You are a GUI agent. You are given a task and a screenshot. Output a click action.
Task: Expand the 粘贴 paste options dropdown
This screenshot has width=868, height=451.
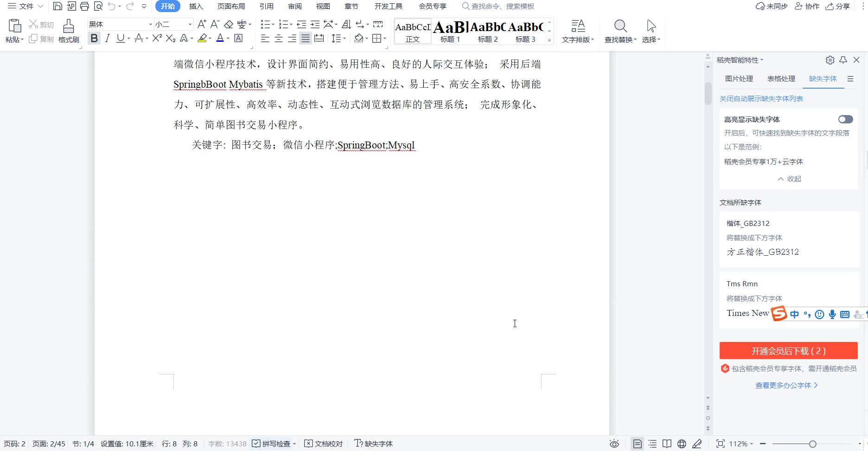point(15,40)
